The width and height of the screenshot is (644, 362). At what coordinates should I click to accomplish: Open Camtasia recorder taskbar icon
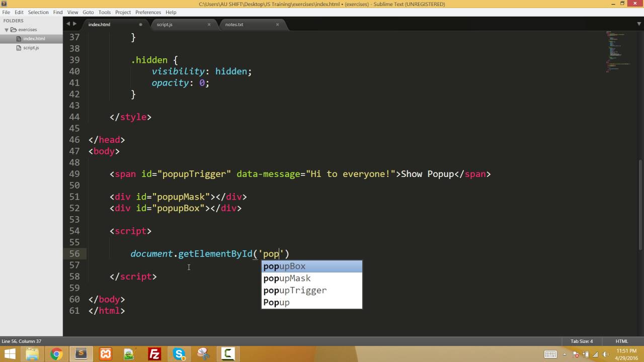[228, 354]
